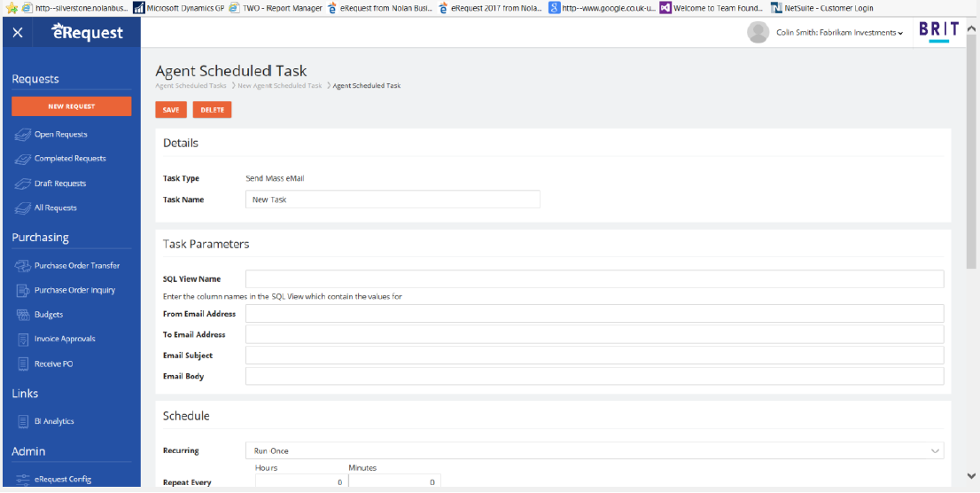
Task: Click the Purchase Order Transfer icon
Action: coord(23,266)
